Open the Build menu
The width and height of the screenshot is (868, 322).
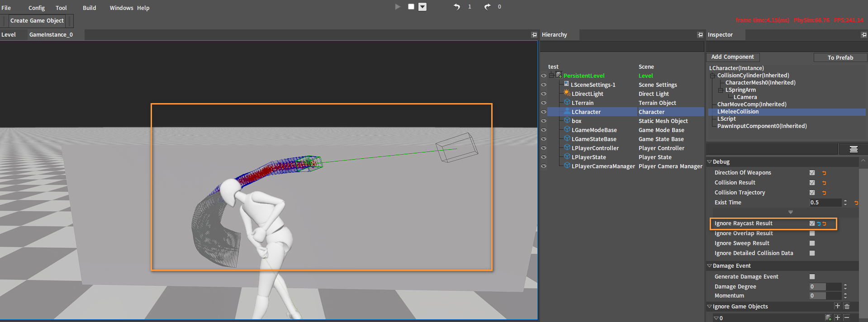[x=89, y=8]
